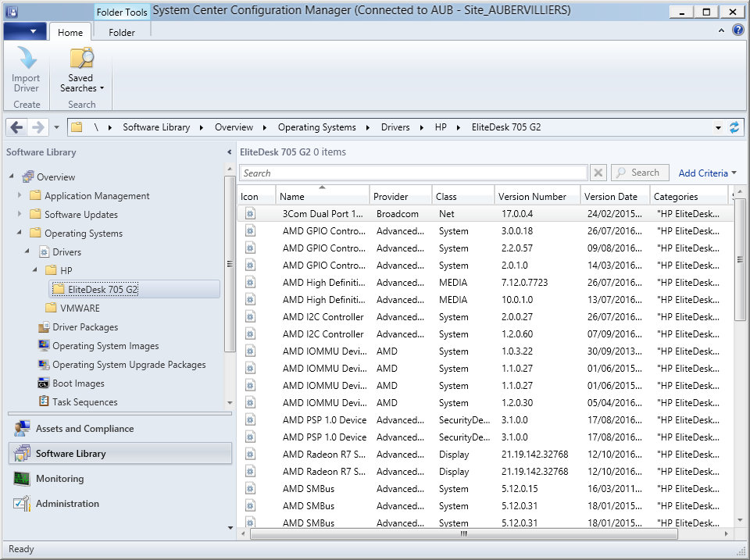Go forward using the forward arrow
This screenshot has width=750, height=560.
37,127
